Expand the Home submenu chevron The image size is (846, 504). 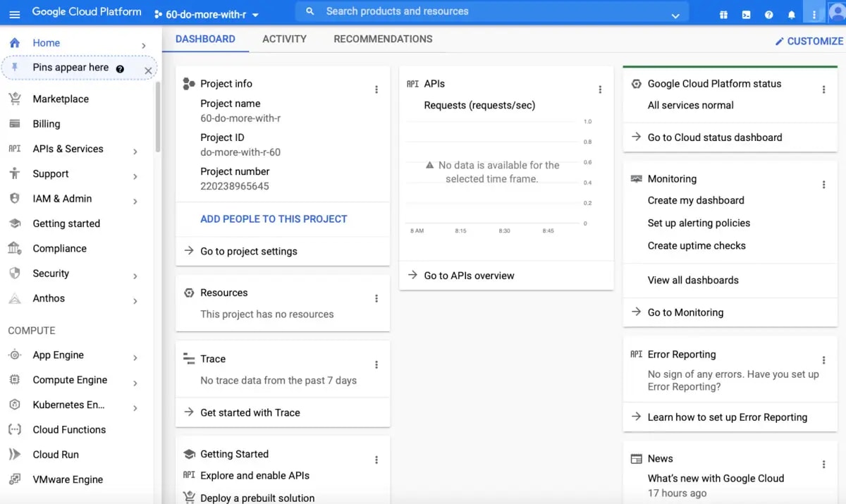tap(143, 46)
